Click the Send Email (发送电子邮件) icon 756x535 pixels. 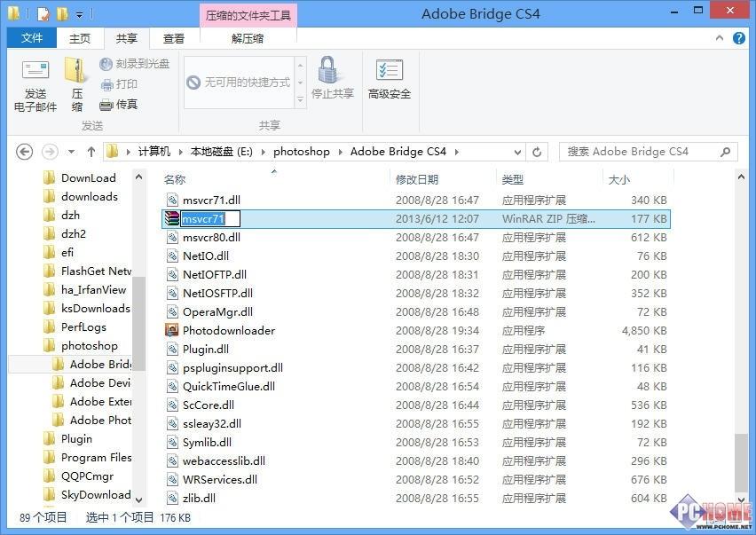[x=35, y=71]
